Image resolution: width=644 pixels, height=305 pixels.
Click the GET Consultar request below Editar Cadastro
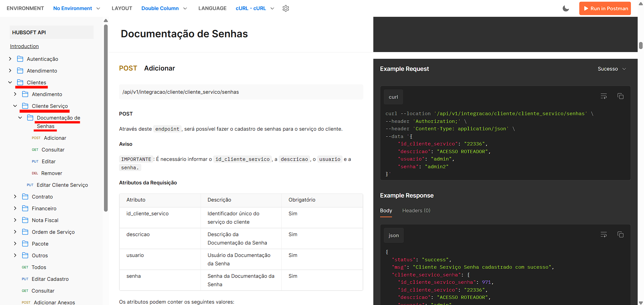[38, 291]
